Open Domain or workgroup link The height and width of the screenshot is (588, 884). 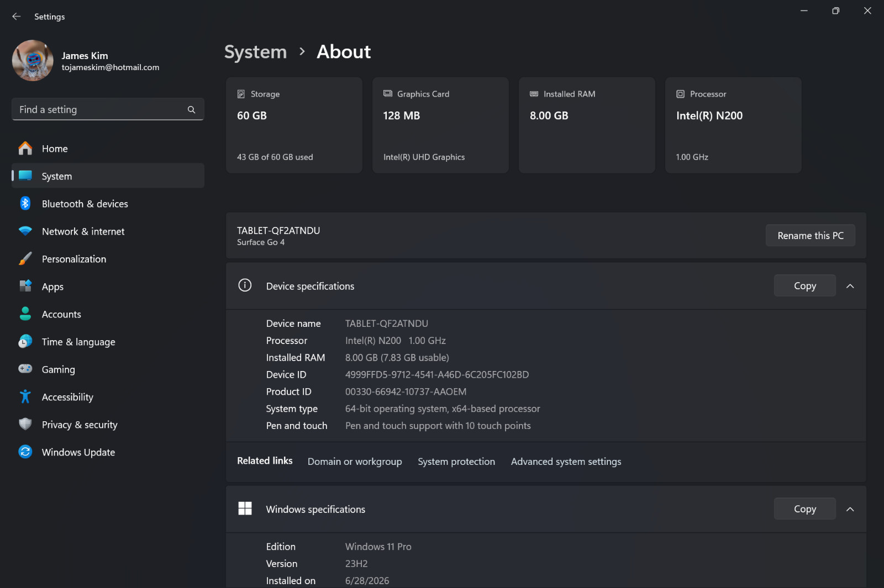coord(355,462)
